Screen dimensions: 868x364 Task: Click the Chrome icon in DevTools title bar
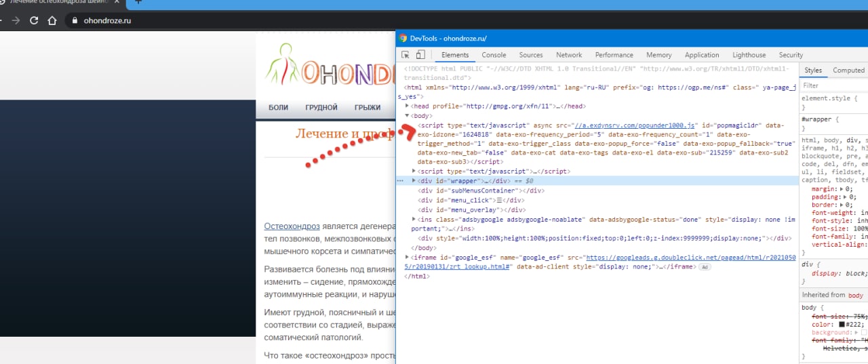pos(403,39)
